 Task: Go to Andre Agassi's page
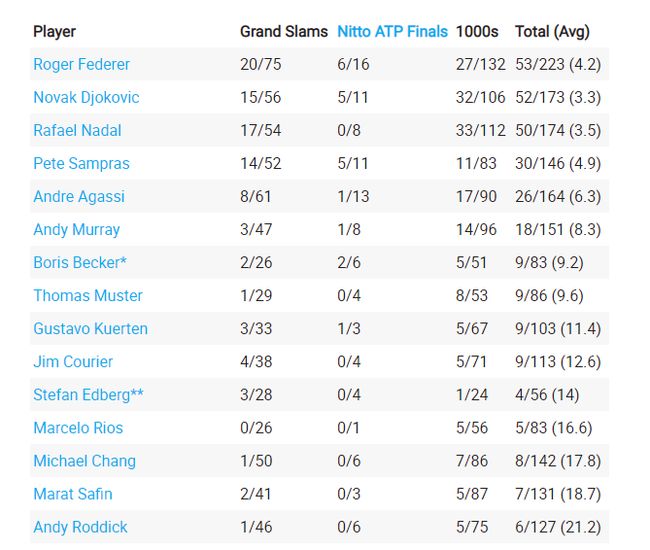pyautogui.click(x=79, y=197)
